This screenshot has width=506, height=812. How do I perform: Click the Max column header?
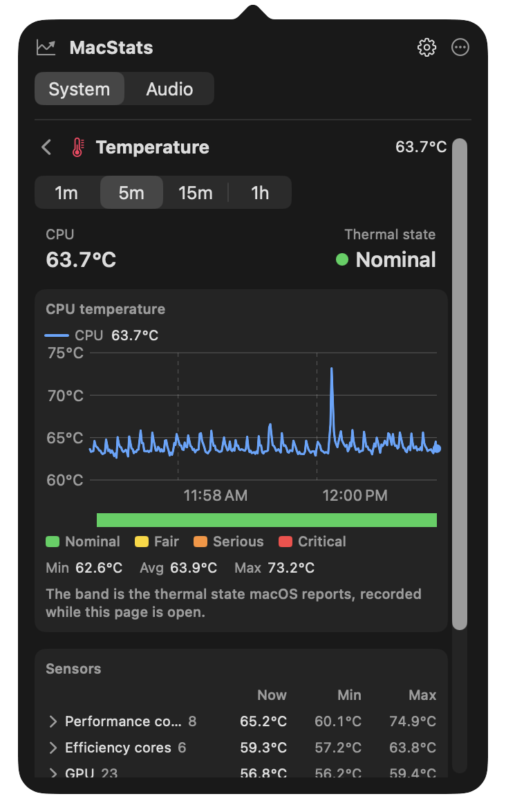point(422,695)
